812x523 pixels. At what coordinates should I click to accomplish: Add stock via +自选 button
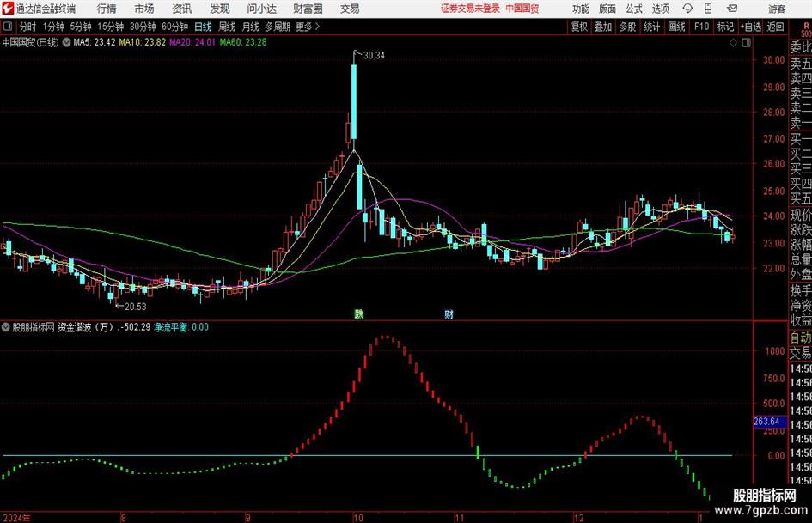coord(751,27)
